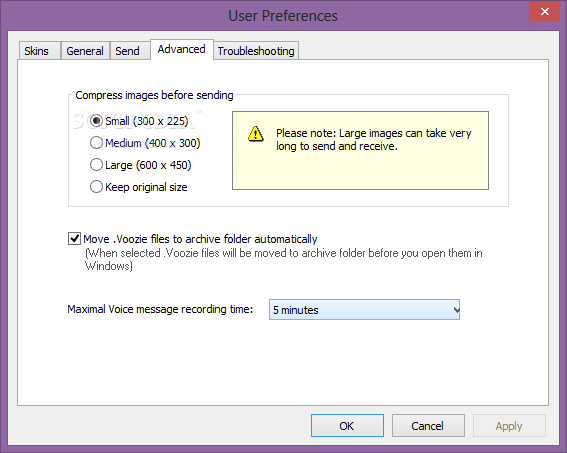This screenshot has width=567, height=453.
Task: Switch to the Troubleshooting tab
Action: pyautogui.click(x=256, y=51)
